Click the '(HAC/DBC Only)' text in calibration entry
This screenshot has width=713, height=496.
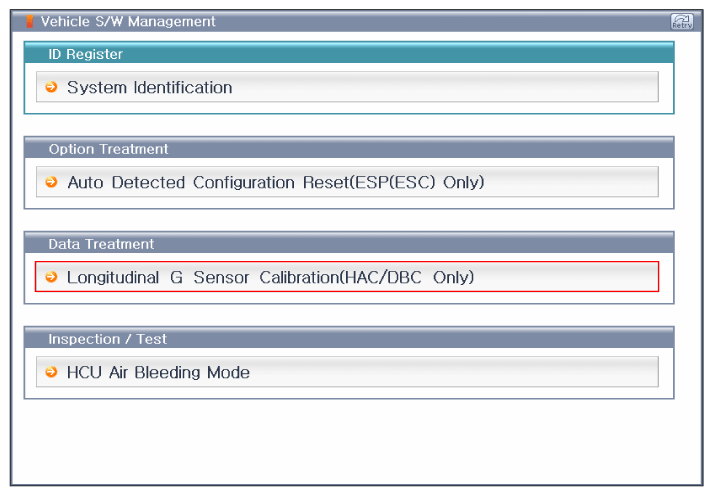[x=407, y=277]
